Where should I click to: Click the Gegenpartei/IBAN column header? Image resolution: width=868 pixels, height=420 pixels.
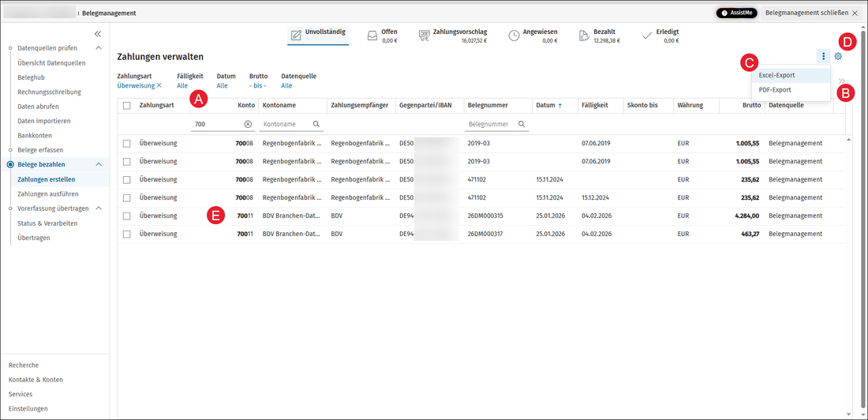[x=425, y=105]
